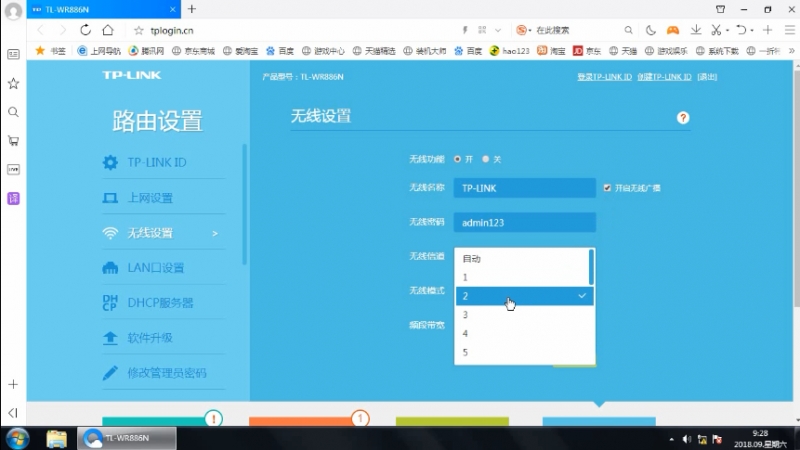Open the 上网导航 bookmark
This screenshot has height=450, width=800.
[x=99, y=51]
